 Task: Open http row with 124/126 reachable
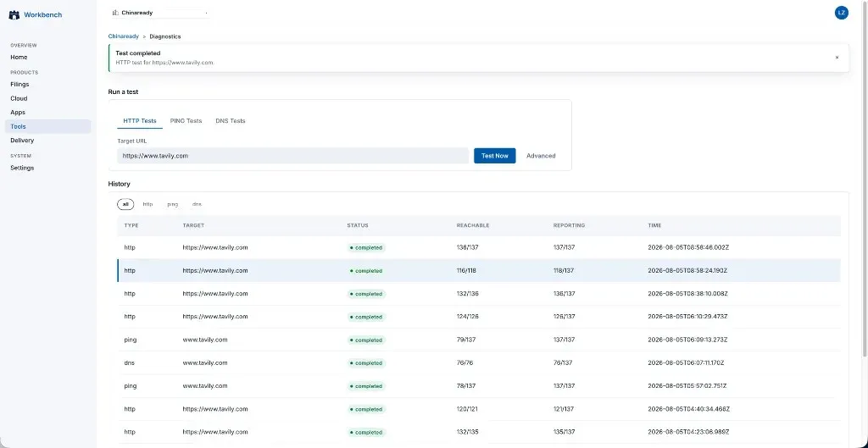[x=479, y=317]
